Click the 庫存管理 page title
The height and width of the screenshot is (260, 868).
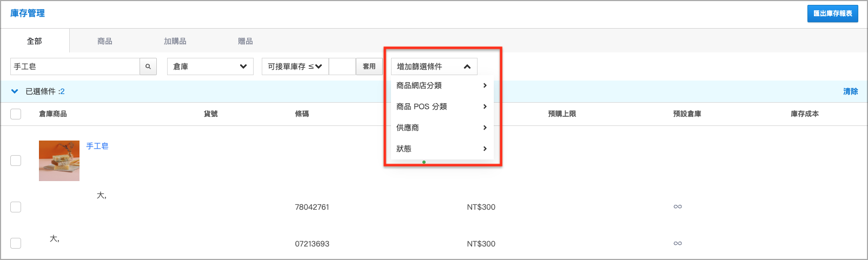tap(28, 13)
